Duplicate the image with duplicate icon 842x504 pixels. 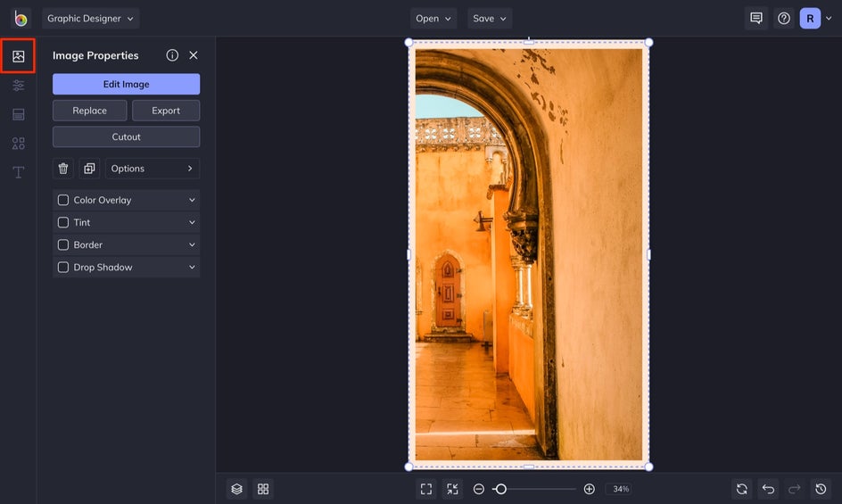(89, 169)
